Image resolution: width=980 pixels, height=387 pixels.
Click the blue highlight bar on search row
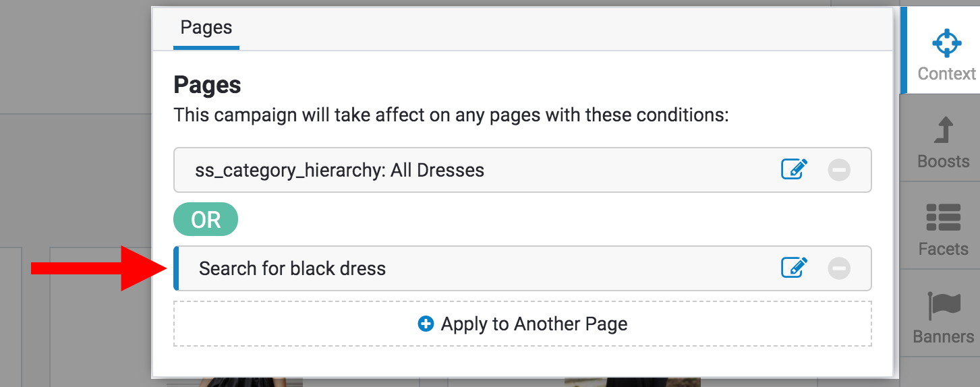click(x=176, y=268)
